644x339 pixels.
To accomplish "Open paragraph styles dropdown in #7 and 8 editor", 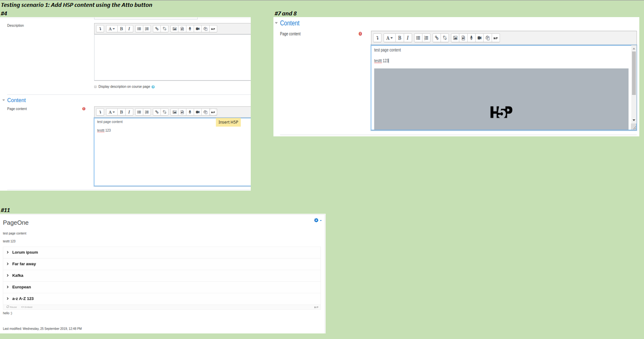I will tap(389, 38).
